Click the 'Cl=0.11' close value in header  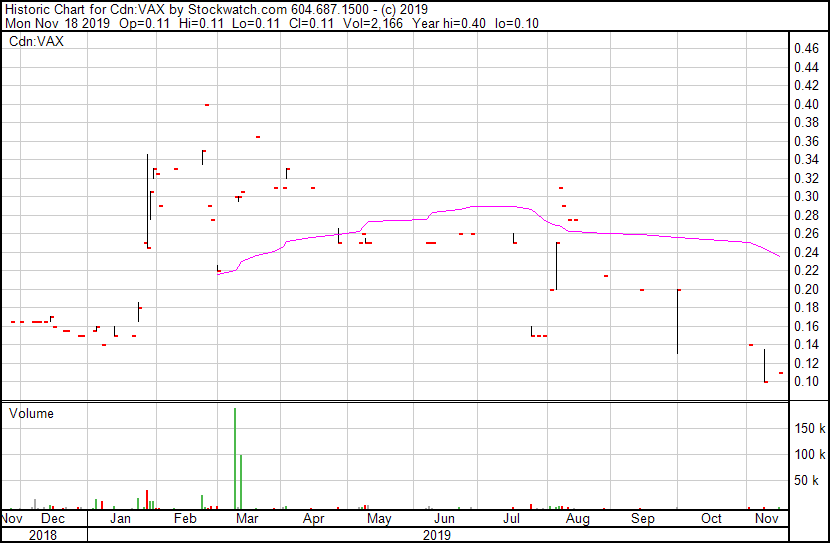[x=311, y=24]
